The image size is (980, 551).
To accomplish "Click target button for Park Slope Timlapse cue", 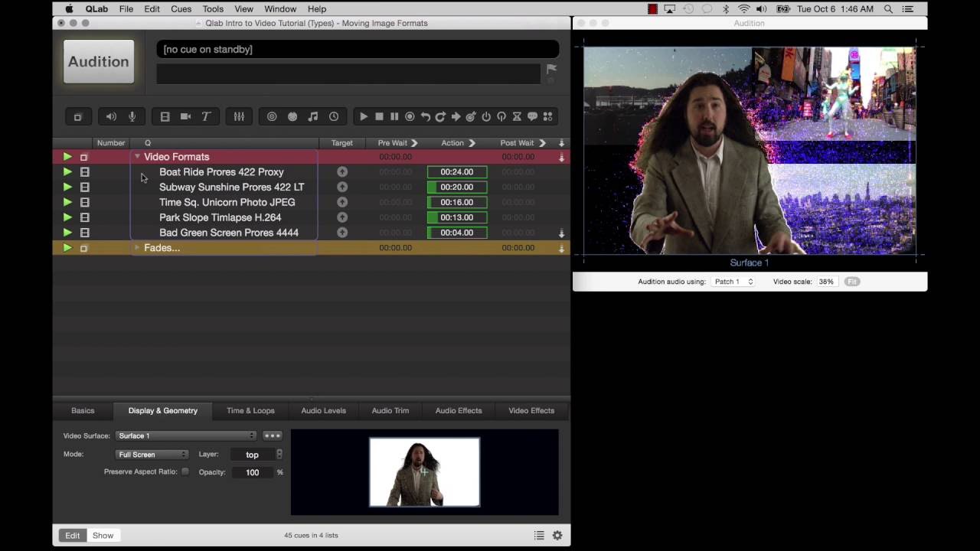I will tap(342, 217).
